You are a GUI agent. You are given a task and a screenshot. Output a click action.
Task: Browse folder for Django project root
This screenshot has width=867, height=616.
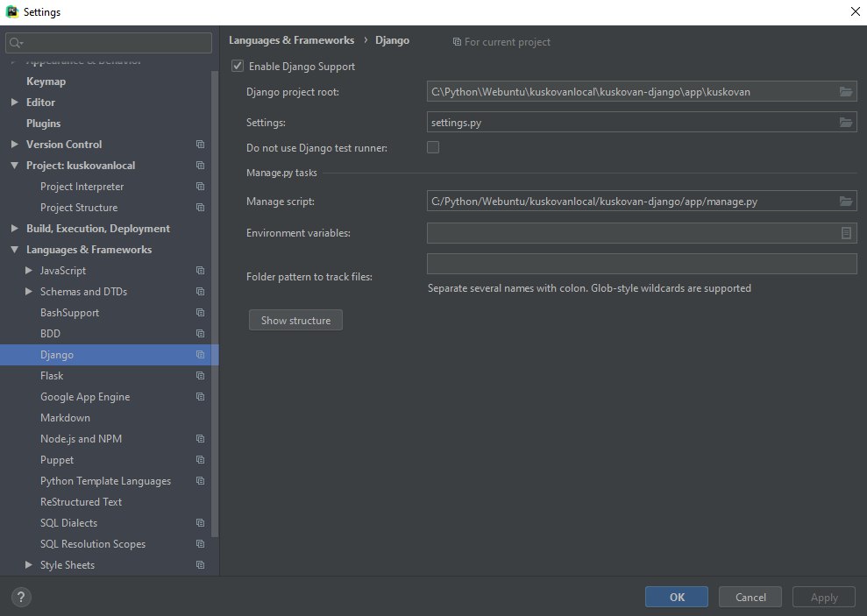coord(845,92)
